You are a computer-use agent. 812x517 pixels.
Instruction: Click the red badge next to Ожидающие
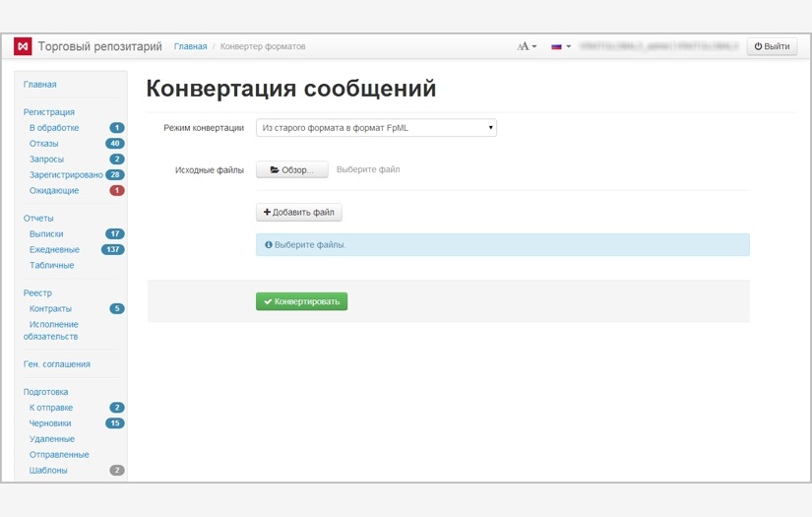click(117, 190)
